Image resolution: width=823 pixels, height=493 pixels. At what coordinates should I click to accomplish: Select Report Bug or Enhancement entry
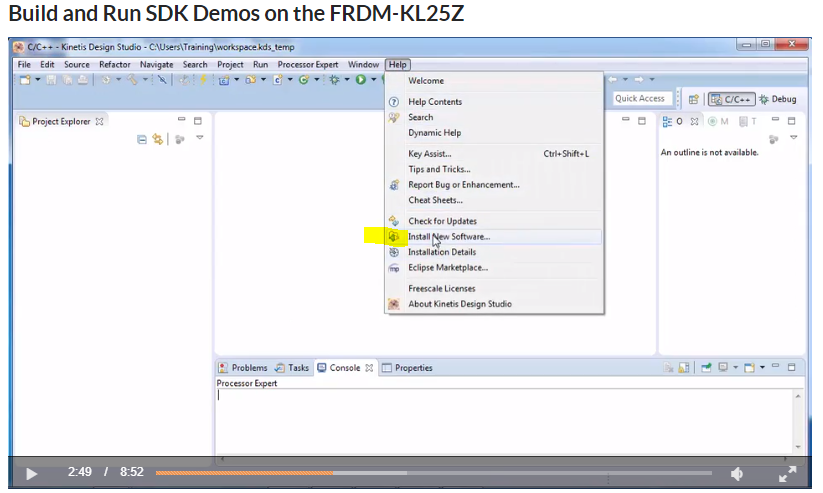tap(494, 185)
